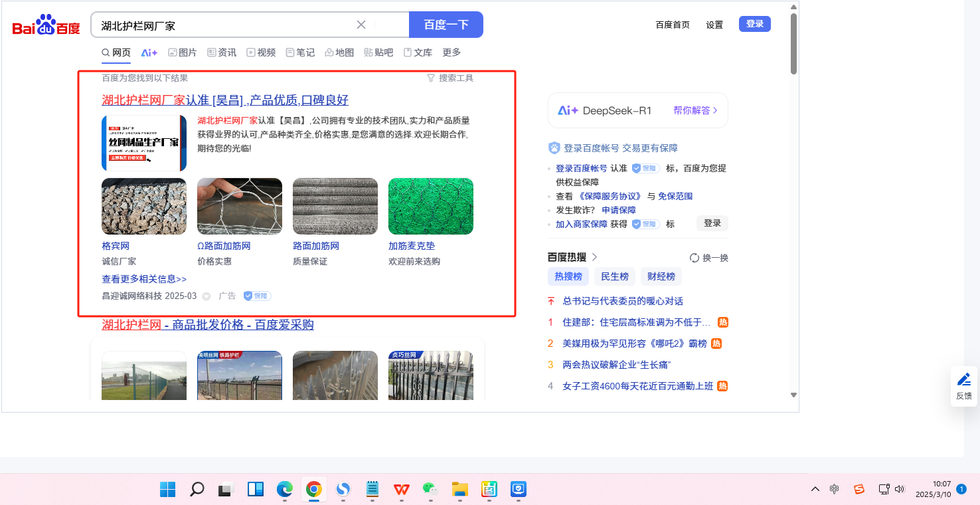Open the 反馈 feedback pencil icon

click(x=963, y=380)
